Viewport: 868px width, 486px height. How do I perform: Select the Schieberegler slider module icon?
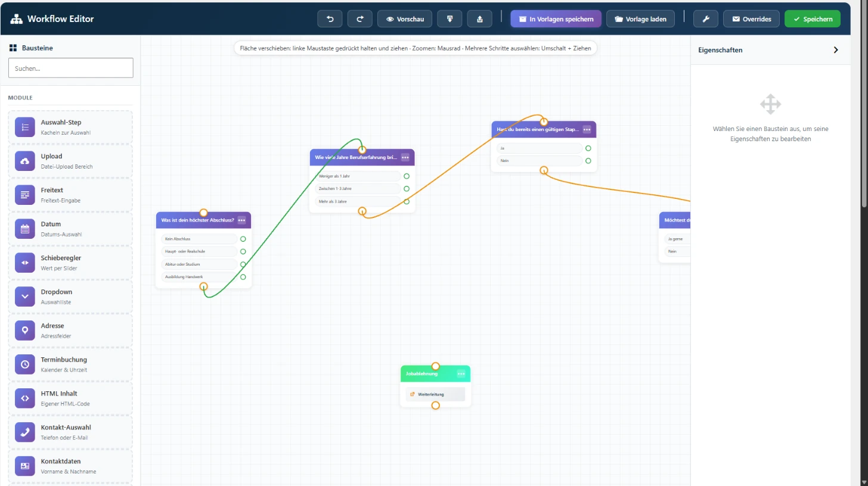point(25,263)
